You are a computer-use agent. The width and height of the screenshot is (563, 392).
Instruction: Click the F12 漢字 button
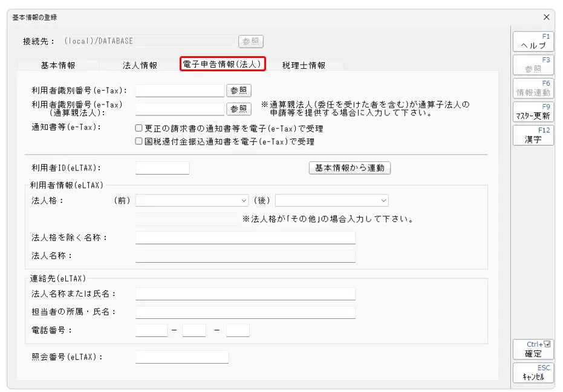point(533,135)
